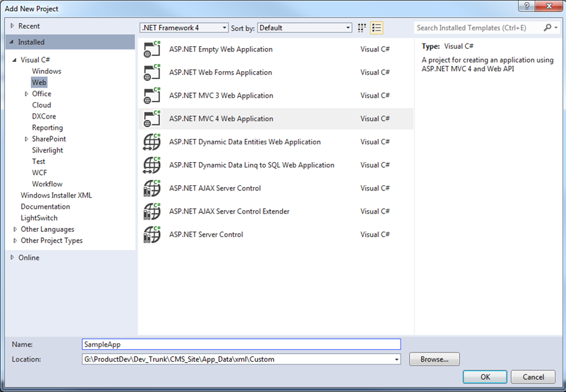This screenshot has height=392, width=566.
Task: Open the Location path dropdown
Action: [x=395, y=359]
